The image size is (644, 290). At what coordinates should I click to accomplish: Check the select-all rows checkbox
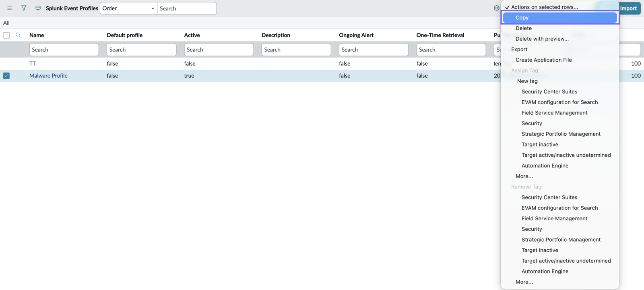(x=6, y=35)
